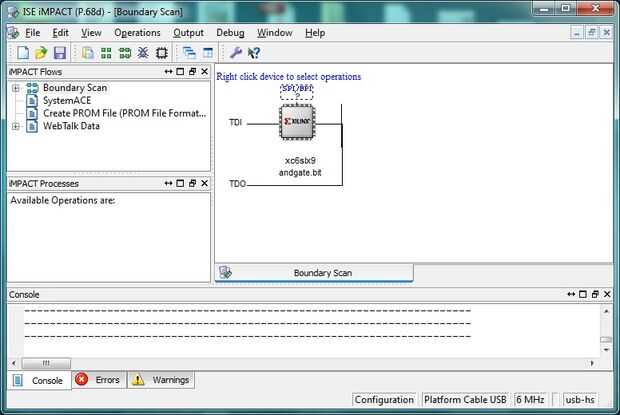This screenshot has height=415, width=620.
Task: Select Create PROM File flow item
Action: tap(125, 113)
